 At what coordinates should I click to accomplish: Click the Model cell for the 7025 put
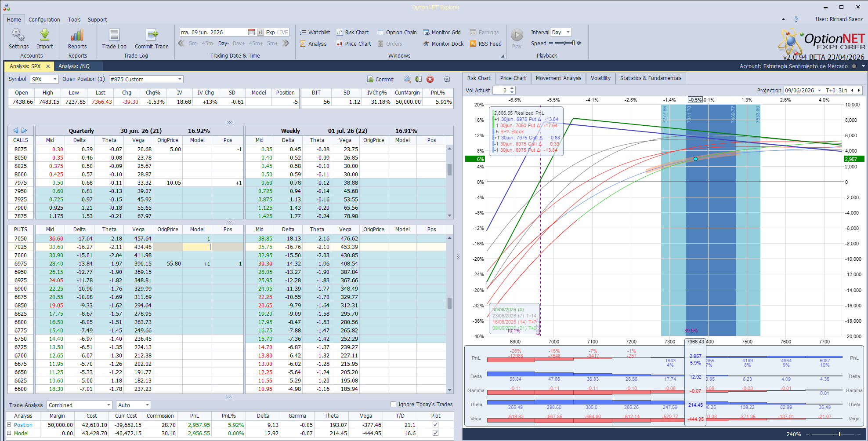pyautogui.click(x=197, y=247)
